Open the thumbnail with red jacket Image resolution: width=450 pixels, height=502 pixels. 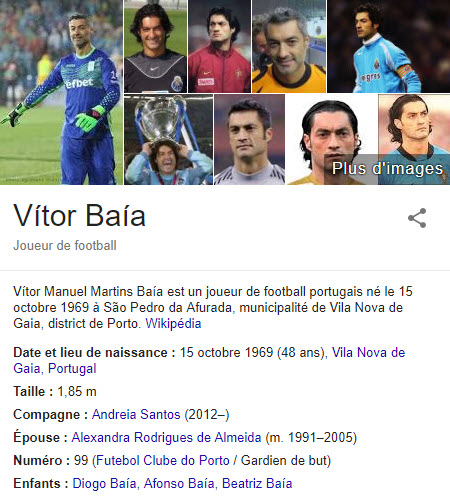[x=219, y=46]
